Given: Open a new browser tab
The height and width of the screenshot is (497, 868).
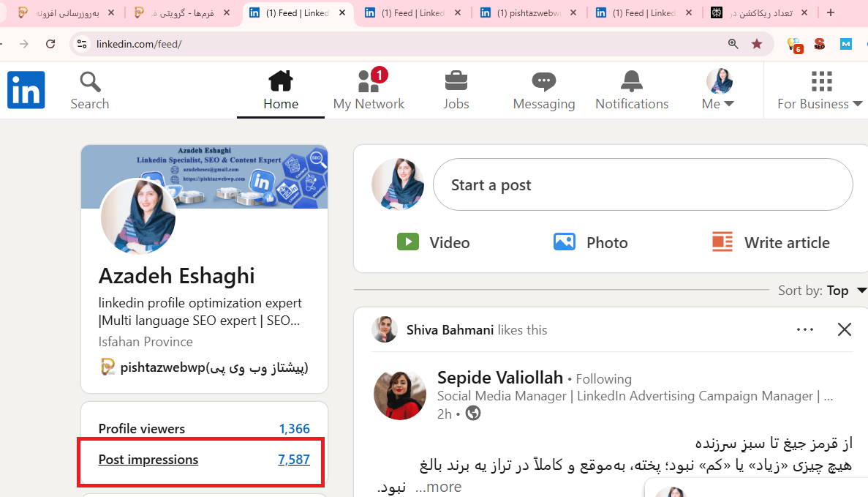Looking at the screenshot, I should pyautogui.click(x=831, y=12).
